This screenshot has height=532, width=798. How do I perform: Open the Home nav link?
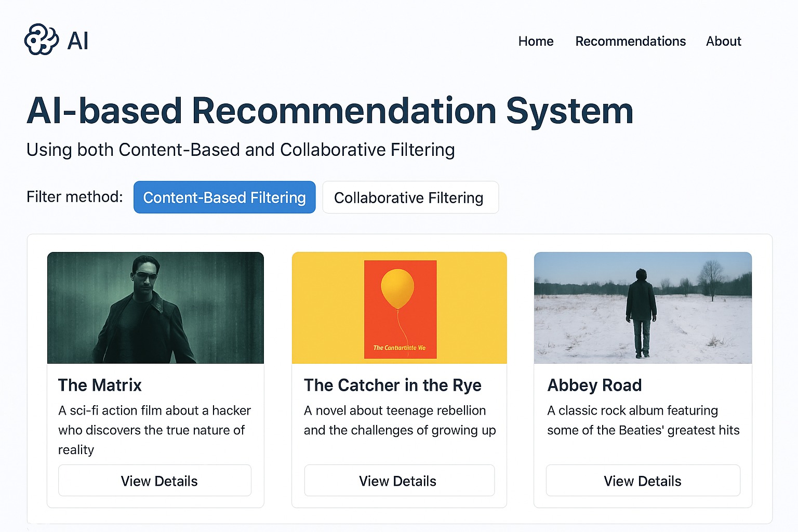tap(536, 41)
